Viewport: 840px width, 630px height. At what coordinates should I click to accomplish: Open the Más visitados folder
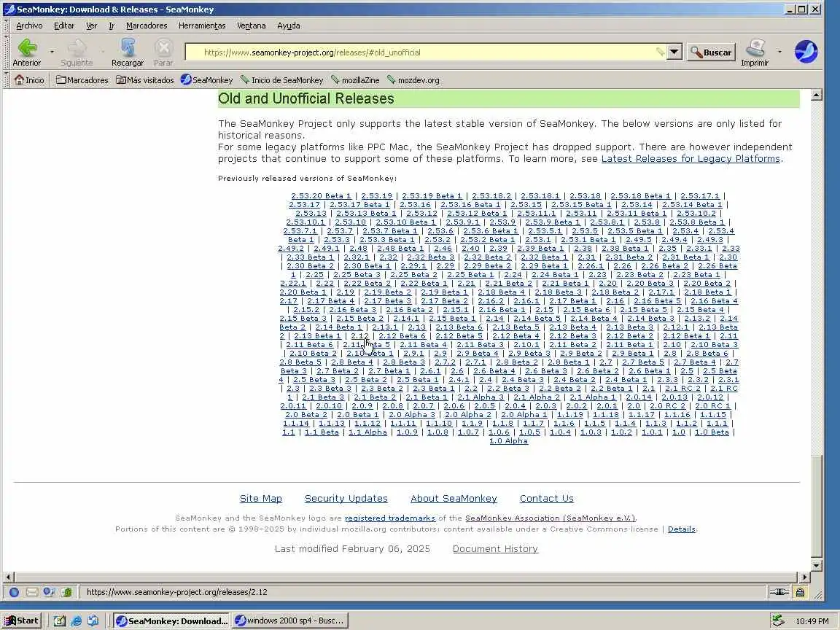click(x=145, y=79)
